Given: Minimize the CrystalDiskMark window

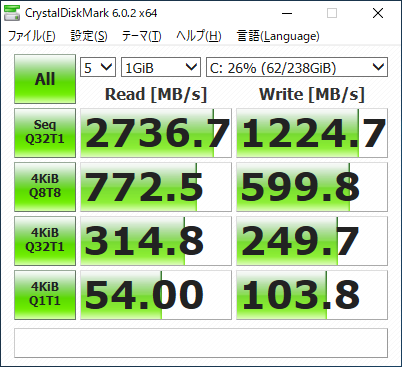Looking at the screenshot, I should tap(287, 13).
